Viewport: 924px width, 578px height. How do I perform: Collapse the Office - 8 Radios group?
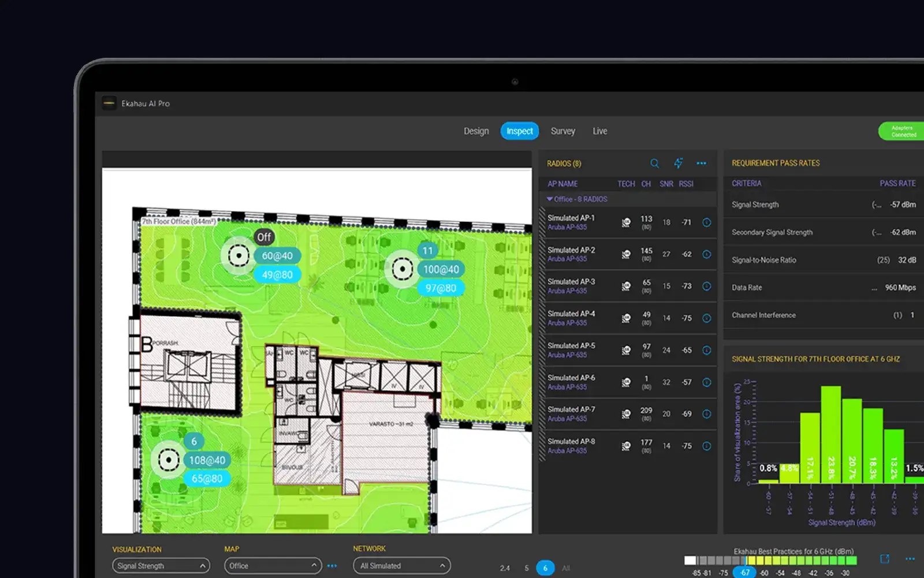click(x=550, y=199)
